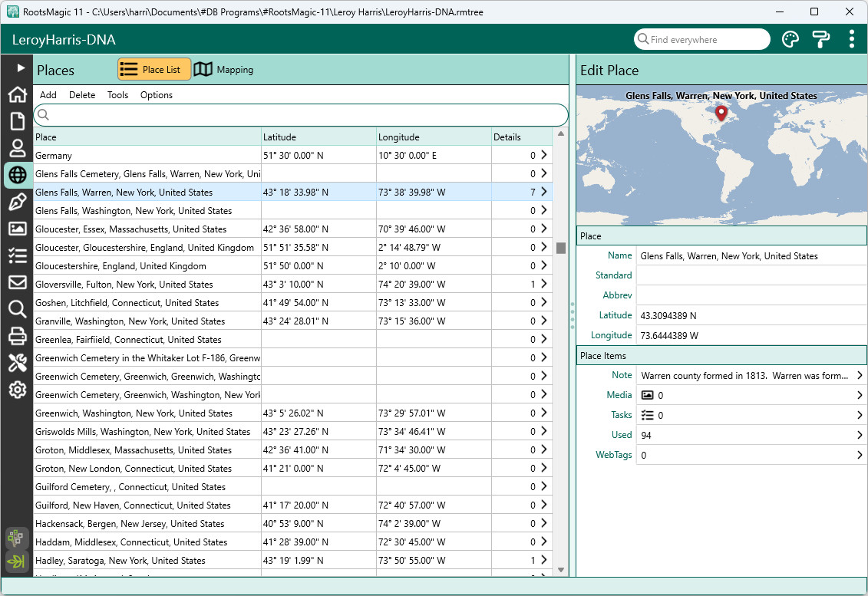
Task: Open the Home view in sidebar
Action: 17,94
